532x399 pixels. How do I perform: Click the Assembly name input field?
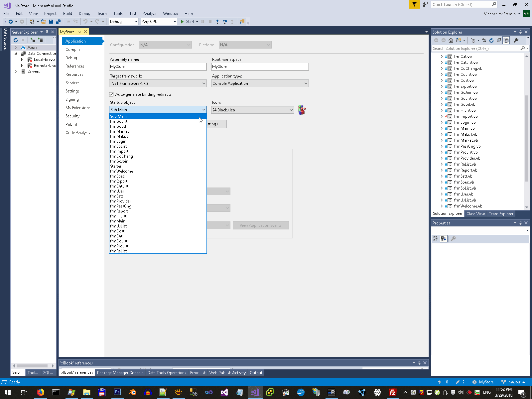click(x=158, y=66)
